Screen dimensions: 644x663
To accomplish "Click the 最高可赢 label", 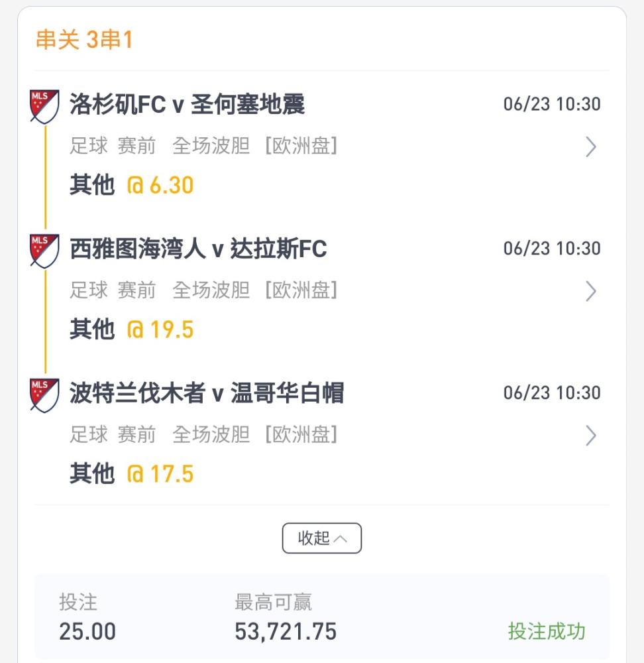I will 274,602.
